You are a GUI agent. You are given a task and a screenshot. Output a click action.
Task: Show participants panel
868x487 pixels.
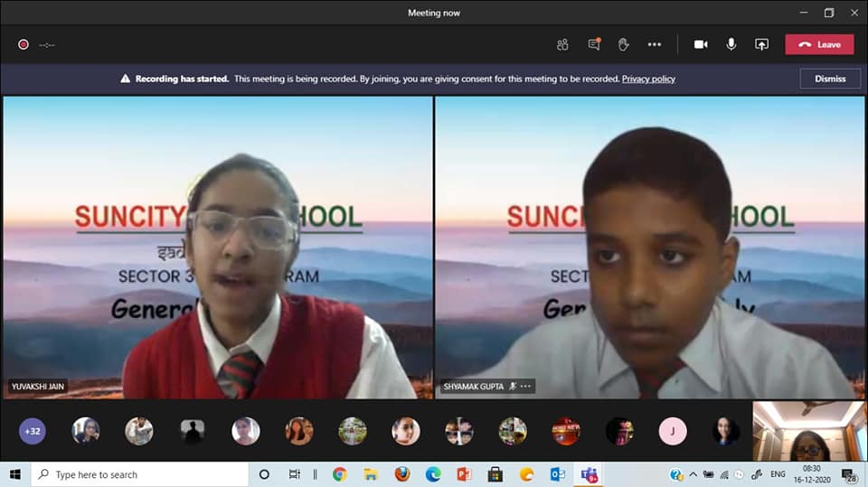562,44
